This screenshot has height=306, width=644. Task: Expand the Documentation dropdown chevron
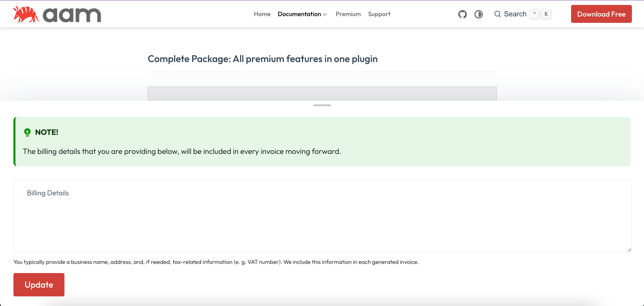(325, 15)
